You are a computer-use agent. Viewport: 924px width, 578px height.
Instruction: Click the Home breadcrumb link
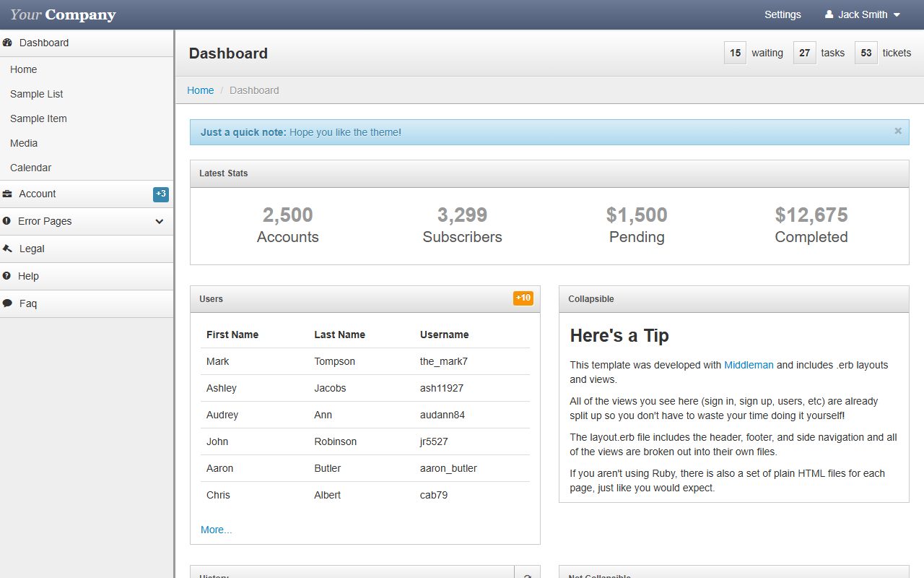click(x=201, y=90)
